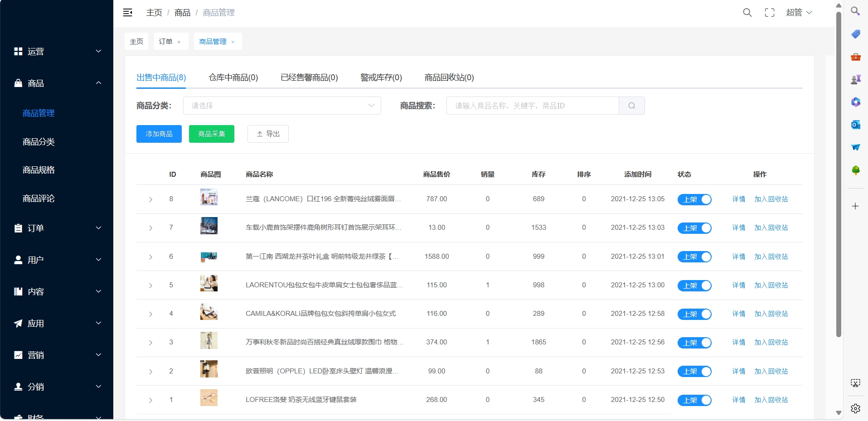The height and width of the screenshot is (421, 868).
Task: Expand row arrow for product ID 1
Action: pos(150,400)
